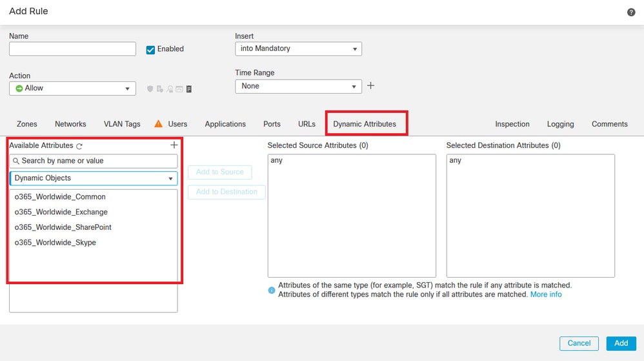Screen dimensions: 644x361
Task: Click the file policy icon beside Action
Action: click(x=160, y=89)
